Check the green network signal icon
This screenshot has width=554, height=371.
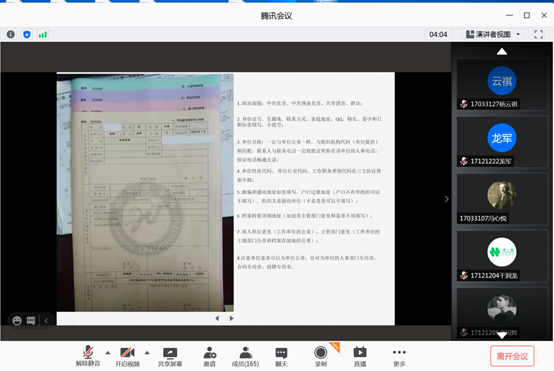tap(43, 35)
